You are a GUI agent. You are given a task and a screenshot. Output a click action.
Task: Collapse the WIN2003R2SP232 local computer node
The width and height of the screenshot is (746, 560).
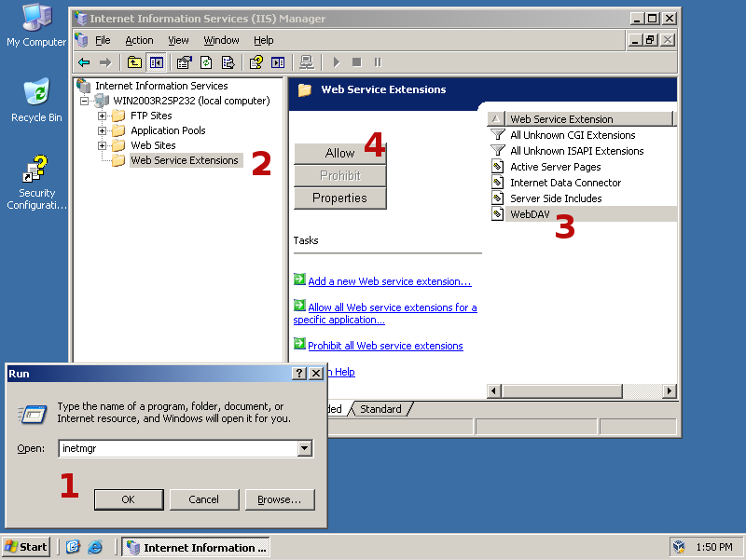click(84, 101)
